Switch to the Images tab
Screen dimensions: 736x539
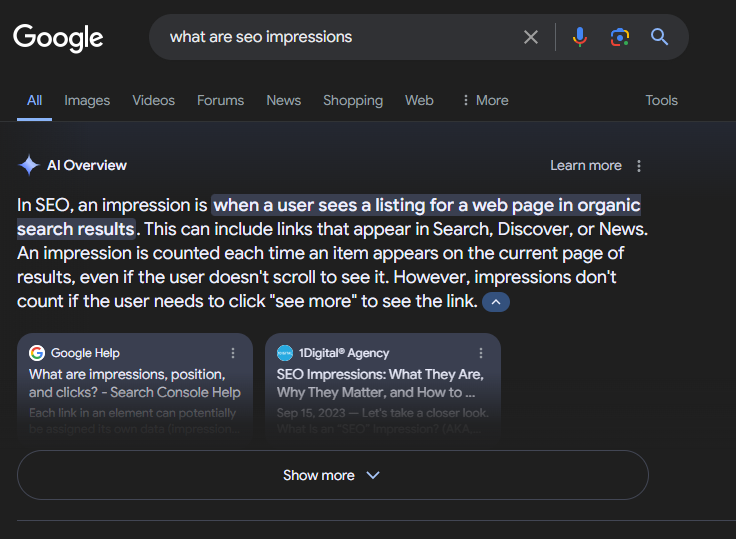[x=87, y=100]
